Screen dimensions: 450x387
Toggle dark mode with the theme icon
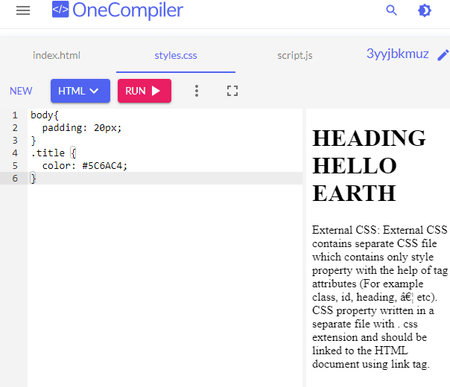[x=424, y=11]
